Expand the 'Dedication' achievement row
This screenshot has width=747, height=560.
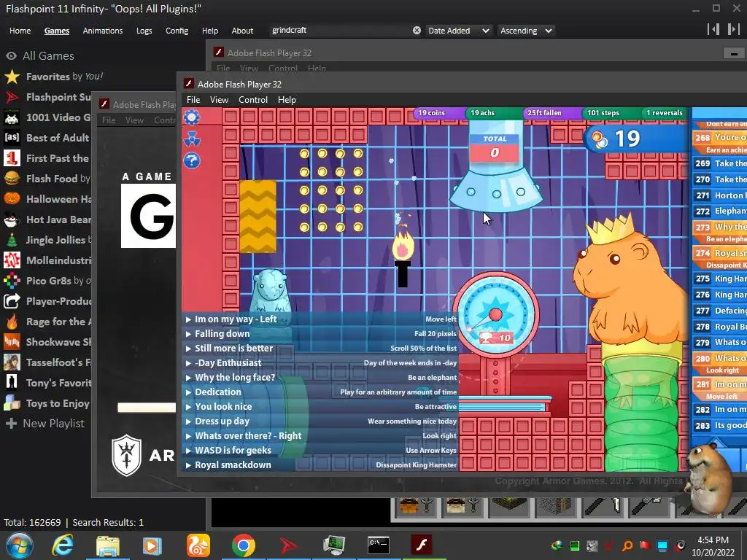click(320, 392)
